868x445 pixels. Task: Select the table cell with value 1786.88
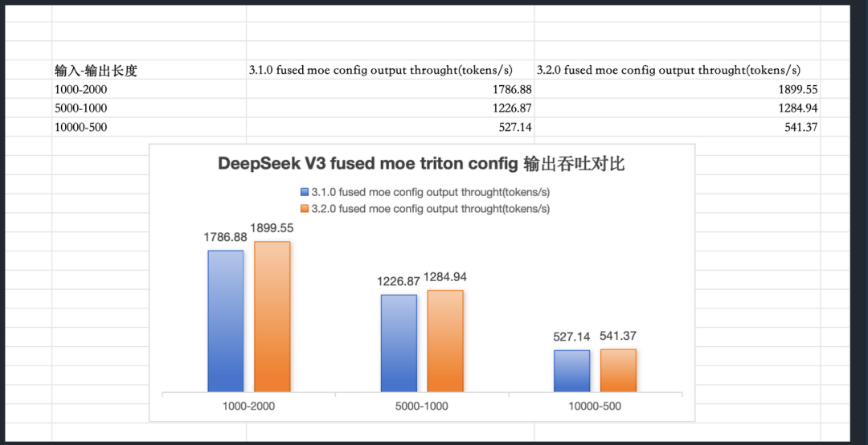click(x=391, y=89)
